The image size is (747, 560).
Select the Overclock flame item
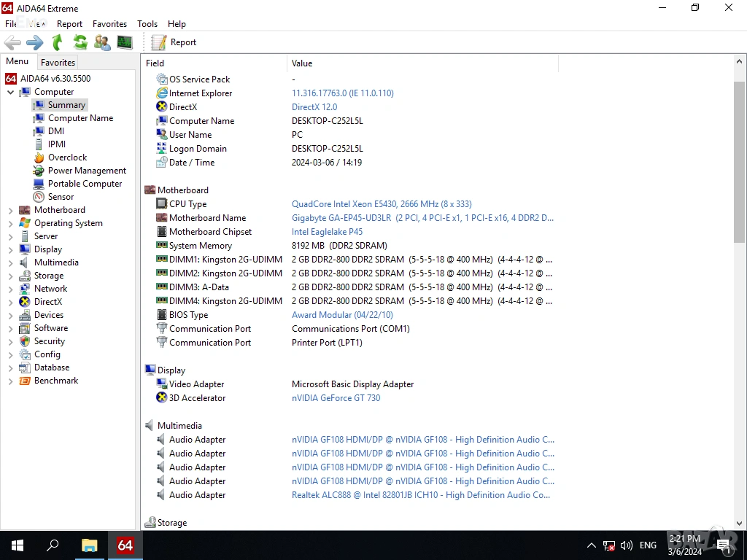(67, 157)
